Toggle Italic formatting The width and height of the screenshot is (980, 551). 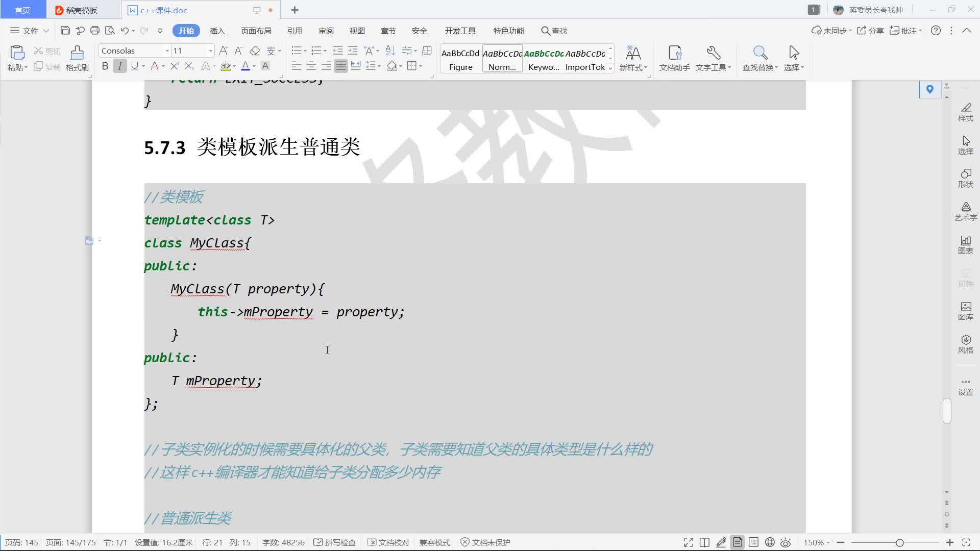pyautogui.click(x=120, y=66)
